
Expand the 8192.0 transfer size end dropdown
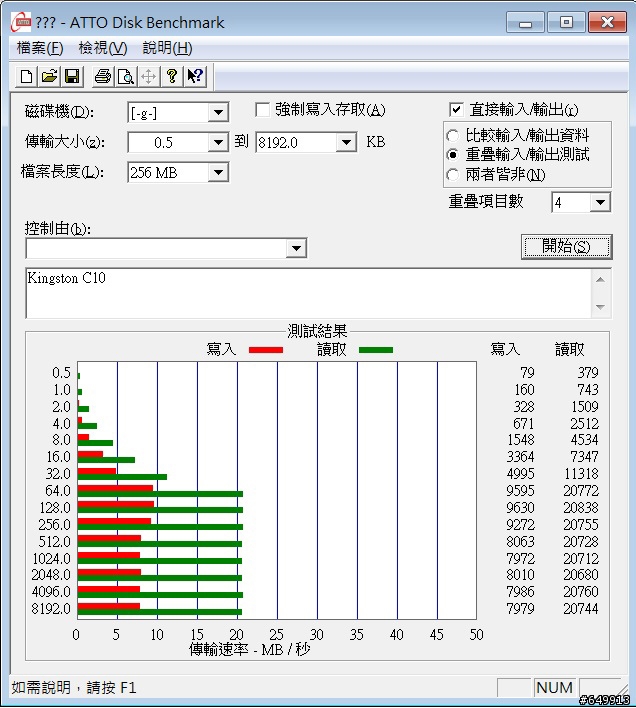point(346,143)
